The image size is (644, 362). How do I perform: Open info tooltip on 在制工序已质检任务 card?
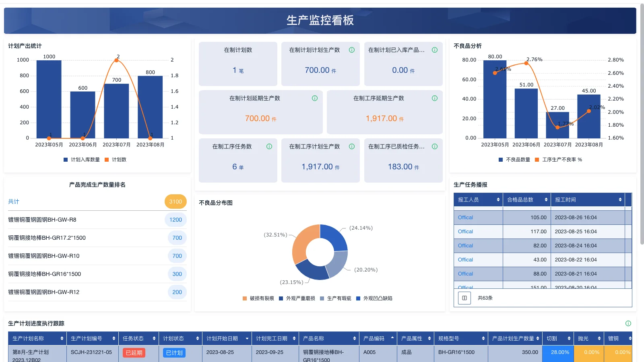point(435,146)
